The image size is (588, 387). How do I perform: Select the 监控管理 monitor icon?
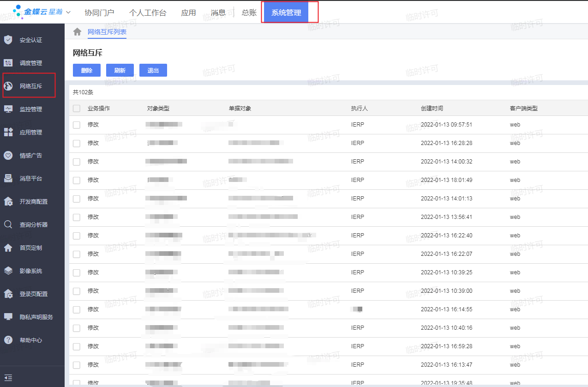click(x=8, y=109)
